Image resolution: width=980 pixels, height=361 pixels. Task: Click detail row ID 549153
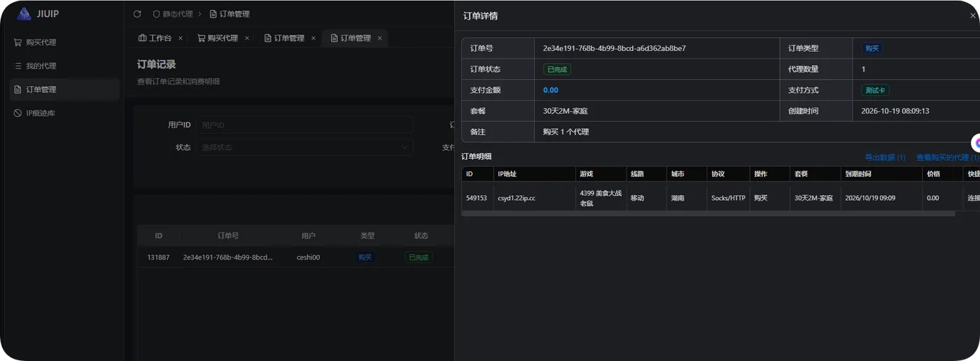pyautogui.click(x=476, y=198)
